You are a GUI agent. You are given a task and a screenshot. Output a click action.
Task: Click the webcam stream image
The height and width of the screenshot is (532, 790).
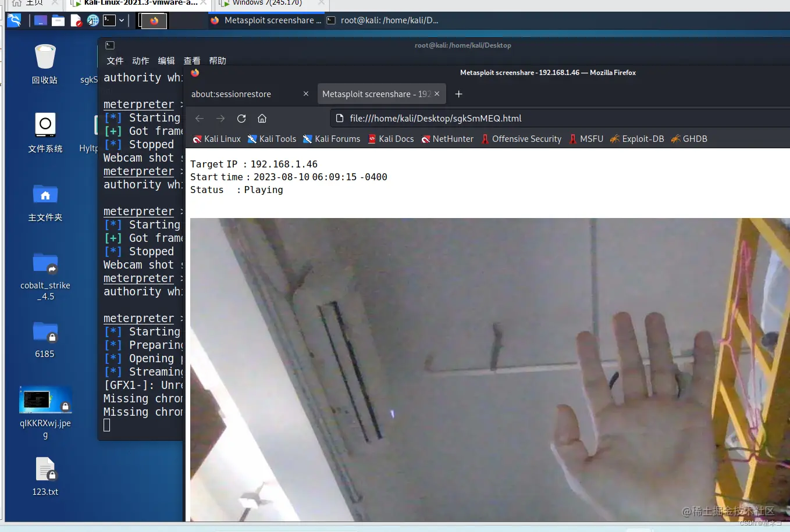point(490,370)
